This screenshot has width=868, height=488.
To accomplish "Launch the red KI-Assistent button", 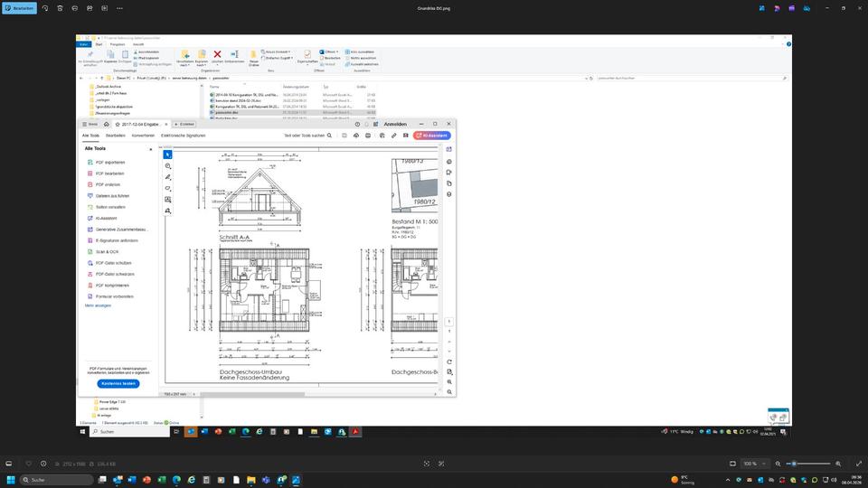I will tap(432, 136).
